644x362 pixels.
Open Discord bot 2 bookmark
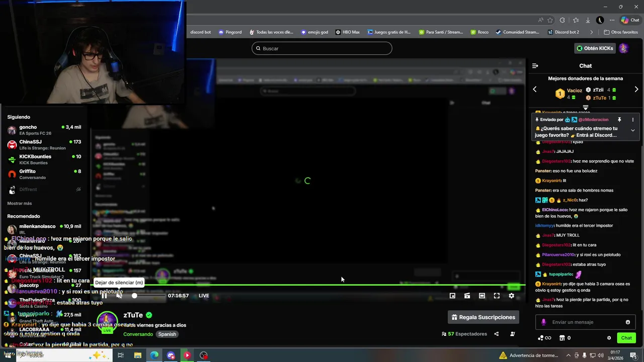point(563,32)
